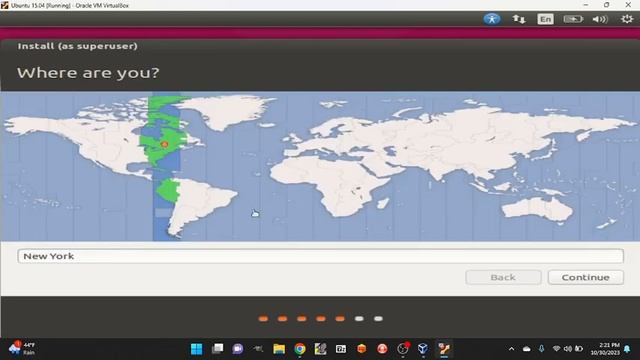The height and width of the screenshot is (360, 640).
Task: Open the notification bell icon
Action: point(627,349)
